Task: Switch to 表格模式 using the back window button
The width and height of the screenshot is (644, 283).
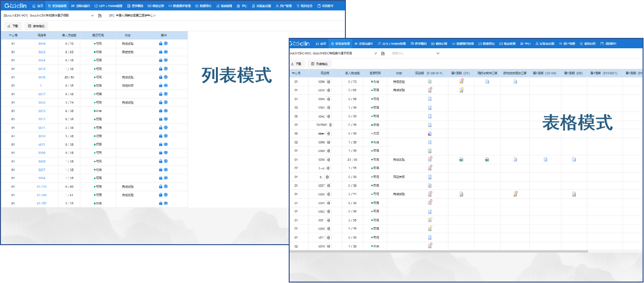Action: [x=36, y=27]
